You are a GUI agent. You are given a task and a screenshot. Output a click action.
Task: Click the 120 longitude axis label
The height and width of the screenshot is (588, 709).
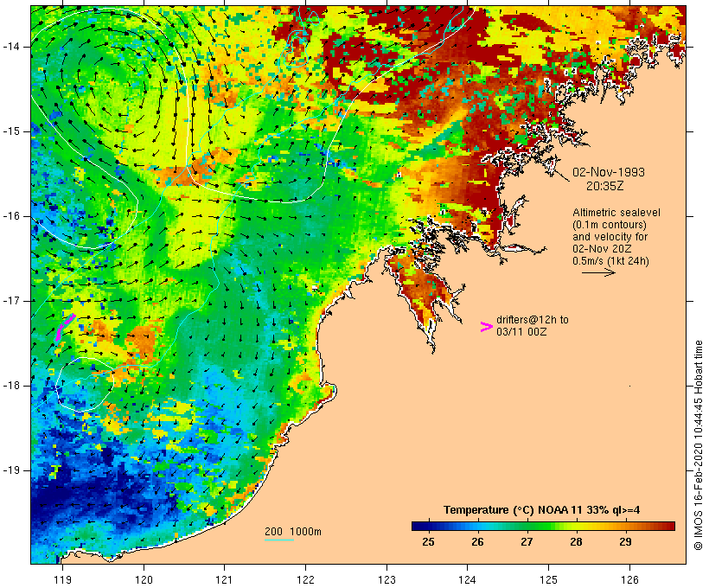144,579
